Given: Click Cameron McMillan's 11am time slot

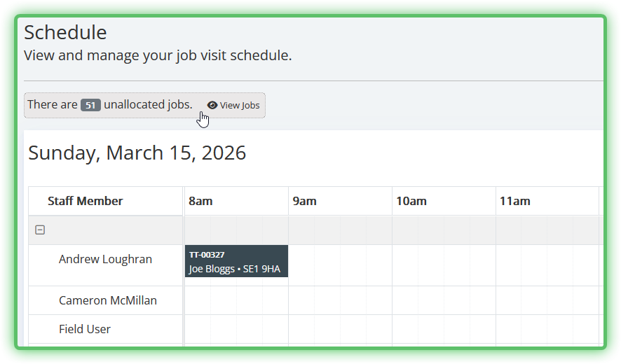Looking at the screenshot, I should (x=547, y=300).
